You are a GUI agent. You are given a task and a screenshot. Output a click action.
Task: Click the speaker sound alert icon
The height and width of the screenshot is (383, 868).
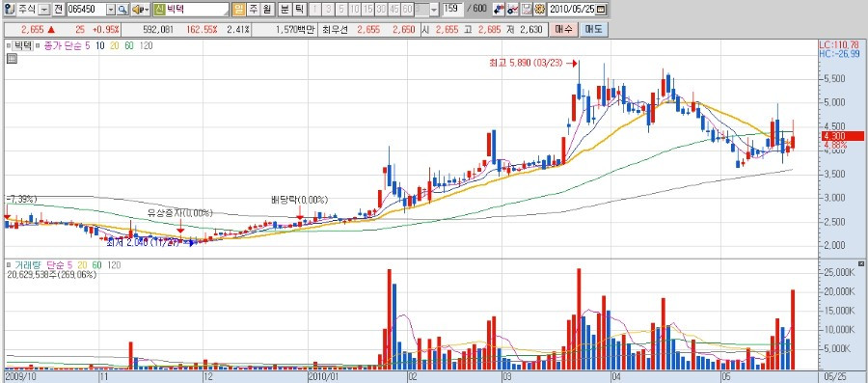pos(141,10)
